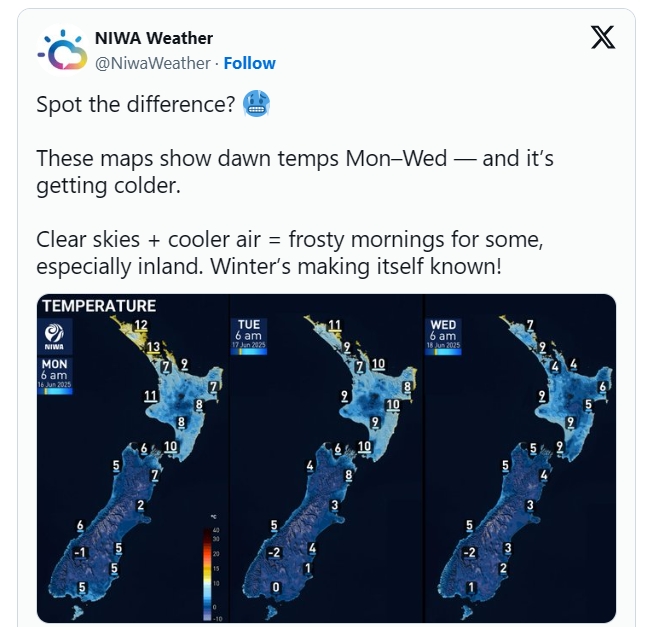Click the cold face emoji
Image resolution: width=652 pixels, height=627 pixels.
tap(256, 104)
